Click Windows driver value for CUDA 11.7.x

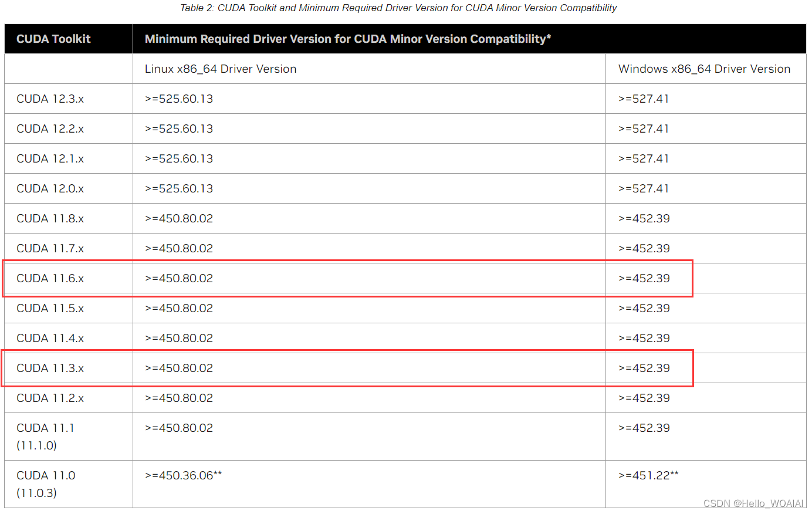tap(644, 249)
